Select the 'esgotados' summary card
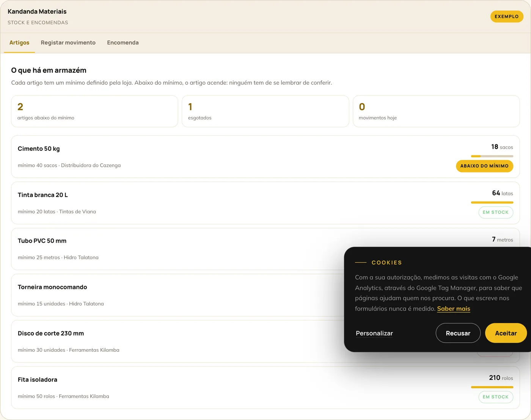Screen dimensions: 531x420 [265, 111]
